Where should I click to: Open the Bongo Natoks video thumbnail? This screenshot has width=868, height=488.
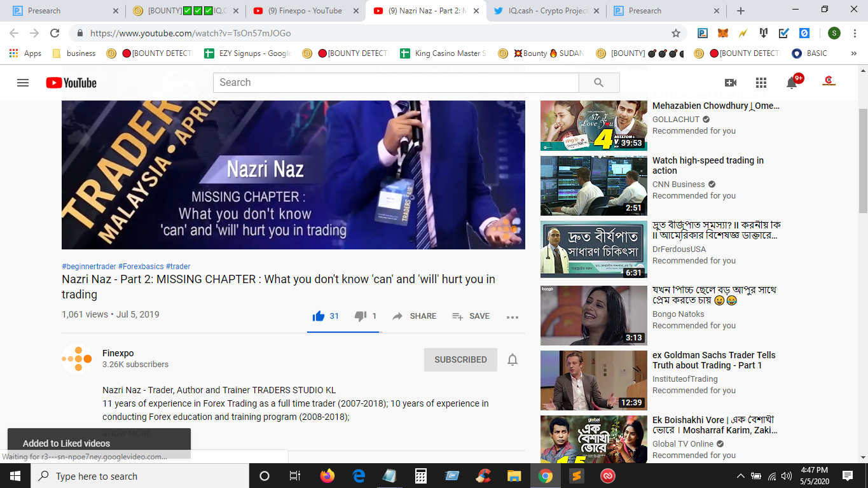coord(594,316)
